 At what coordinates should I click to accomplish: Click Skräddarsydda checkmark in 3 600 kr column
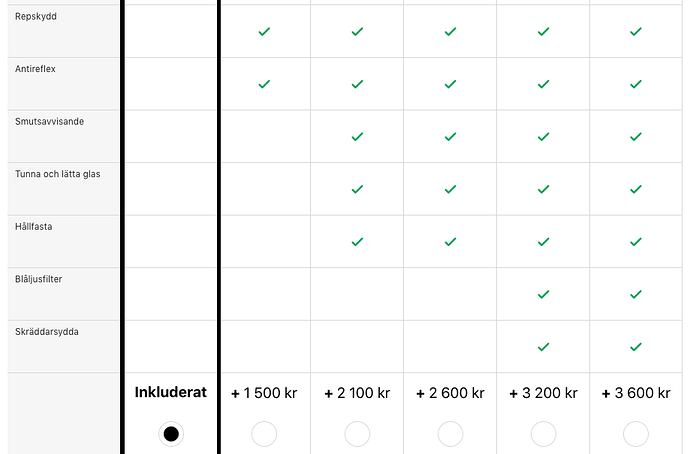(x=636, y=347)
